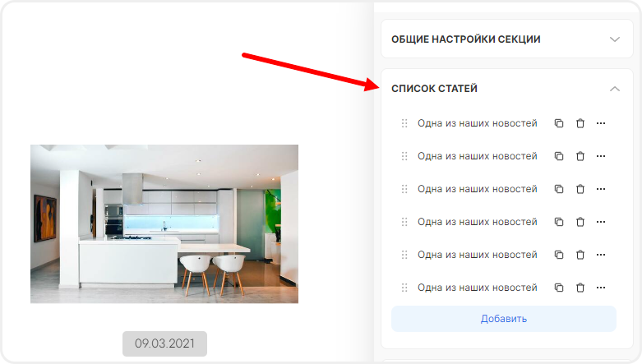Click the Добавить button
The height and width of the screenshot is (364, 642).
[504, 319]
